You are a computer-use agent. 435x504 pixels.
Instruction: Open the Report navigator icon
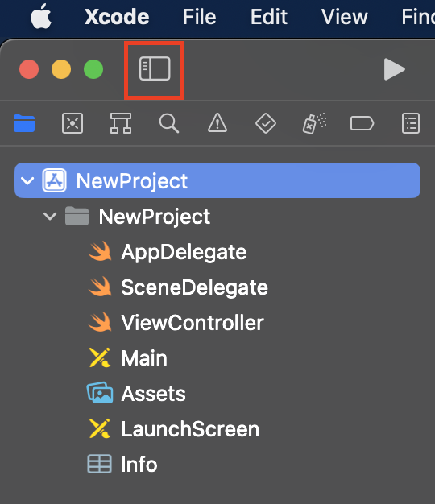coord(411,123)
